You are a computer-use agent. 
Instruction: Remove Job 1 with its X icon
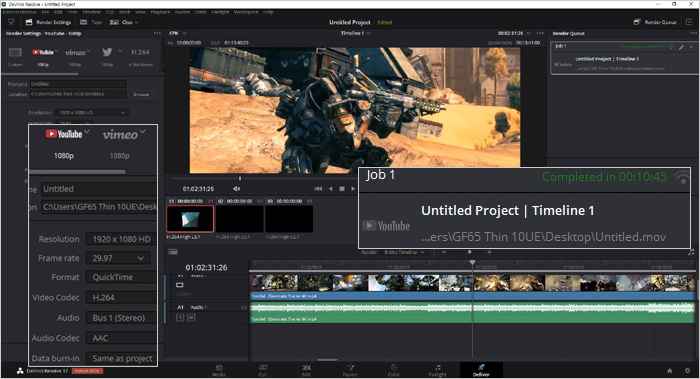coord(692,47)
